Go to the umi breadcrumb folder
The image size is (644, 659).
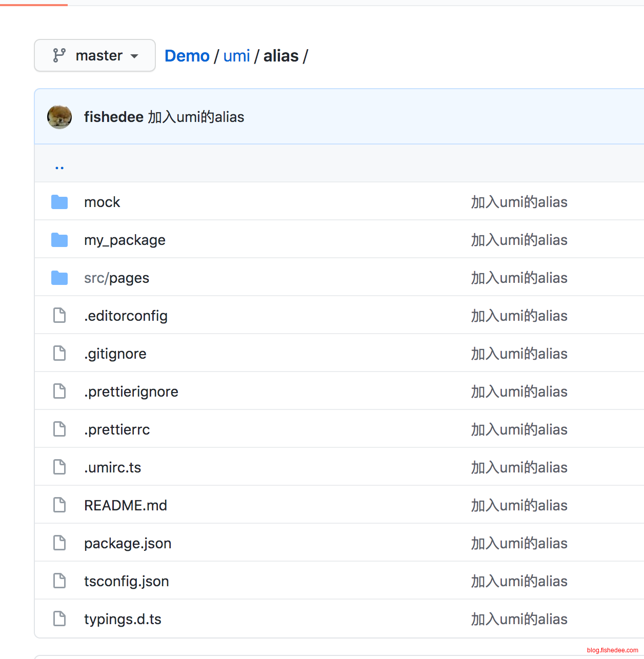pos(236,56)
